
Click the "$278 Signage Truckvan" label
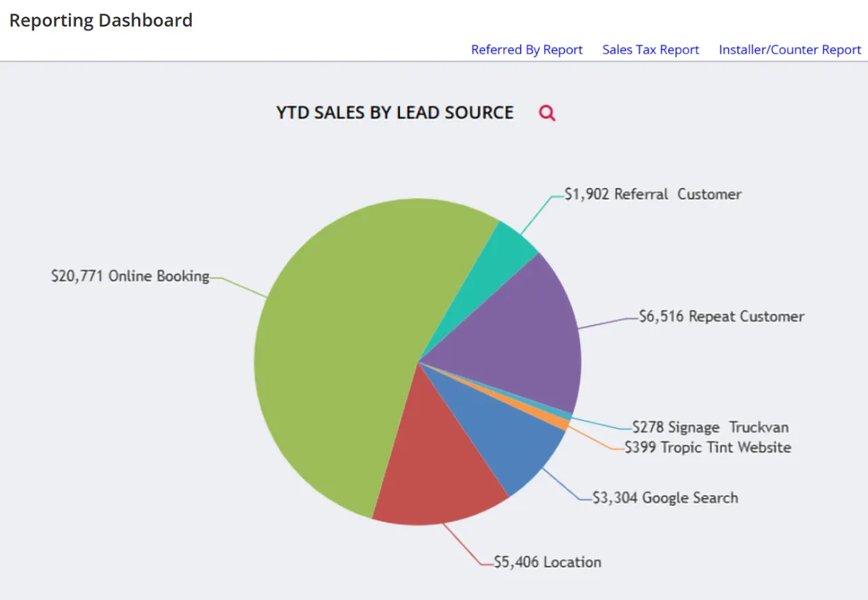click(710, 427)
